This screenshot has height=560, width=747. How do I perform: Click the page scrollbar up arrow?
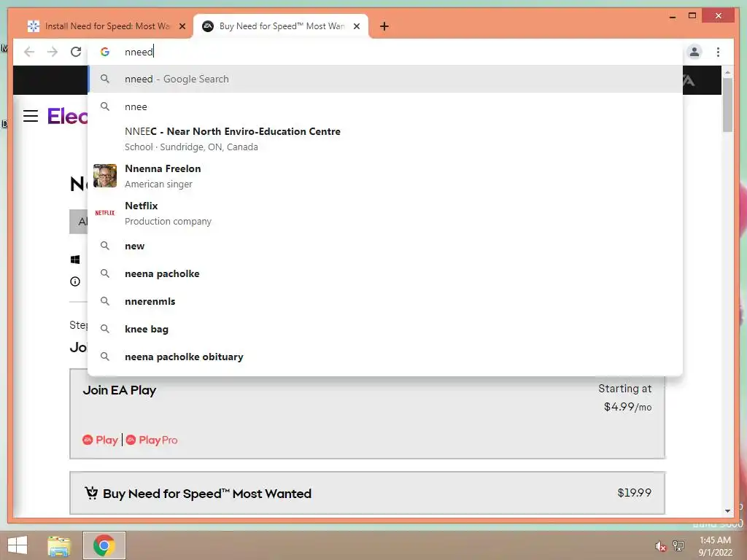(727, 72)
